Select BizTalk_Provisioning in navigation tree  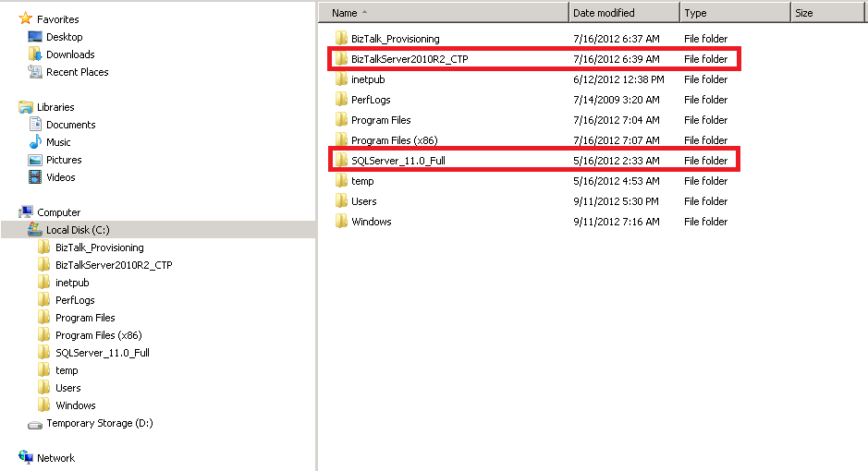pos(100,248)
